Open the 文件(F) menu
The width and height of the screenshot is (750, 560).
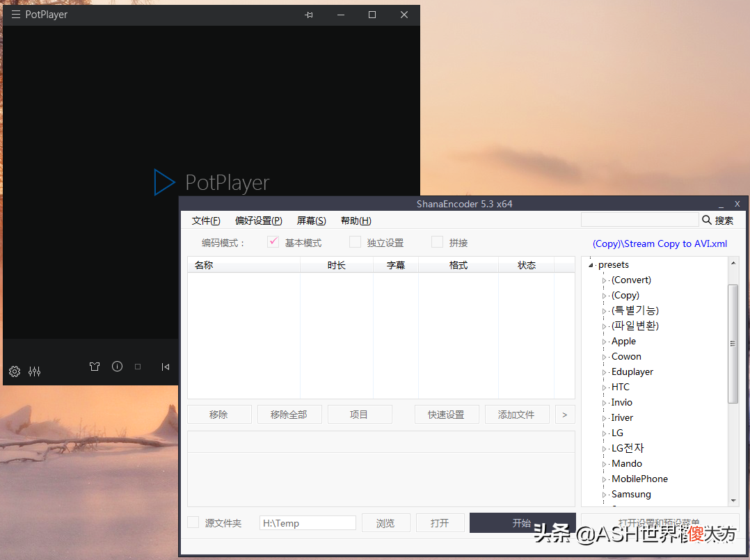[x=206, y=221]
